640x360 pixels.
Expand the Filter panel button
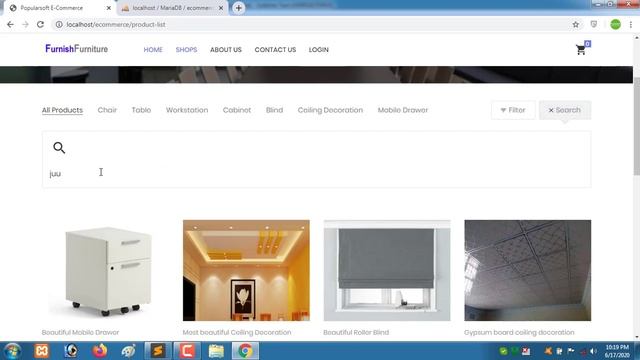click(x=513, y=110)
